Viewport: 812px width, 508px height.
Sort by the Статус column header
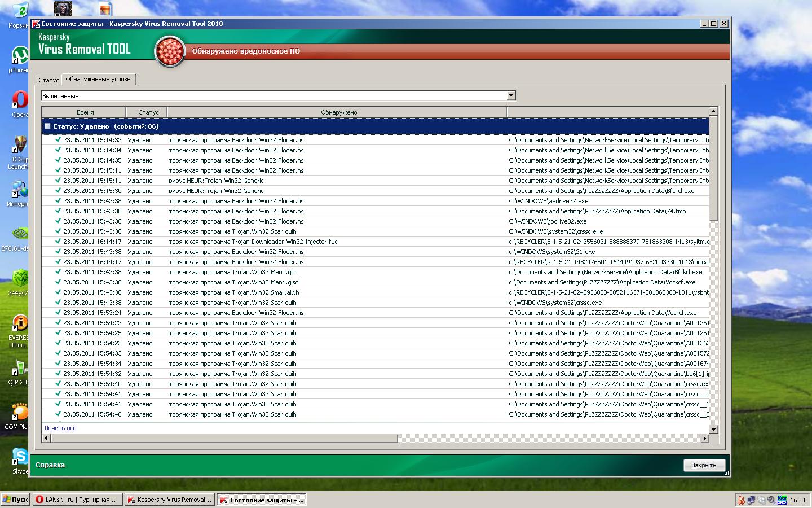[x=147, y=112]
